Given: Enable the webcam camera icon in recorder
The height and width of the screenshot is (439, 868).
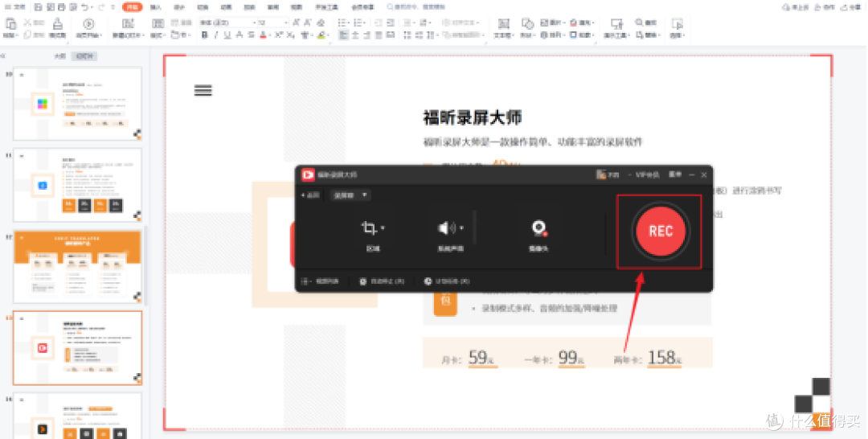Looking at the screenshot, I should 538,228.
